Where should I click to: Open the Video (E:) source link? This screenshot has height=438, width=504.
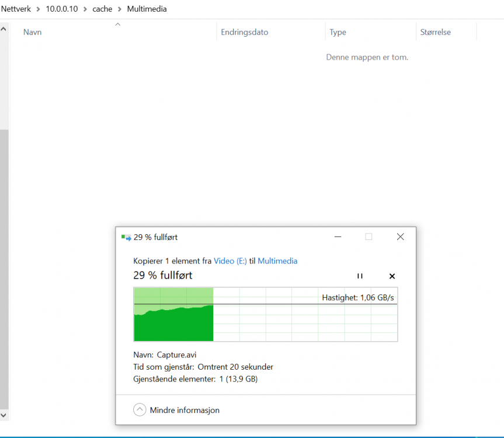click(x=230, y=261)
